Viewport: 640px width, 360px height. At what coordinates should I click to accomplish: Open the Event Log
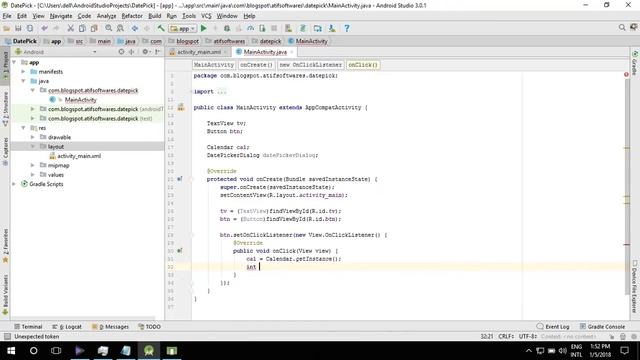[553, 327]
